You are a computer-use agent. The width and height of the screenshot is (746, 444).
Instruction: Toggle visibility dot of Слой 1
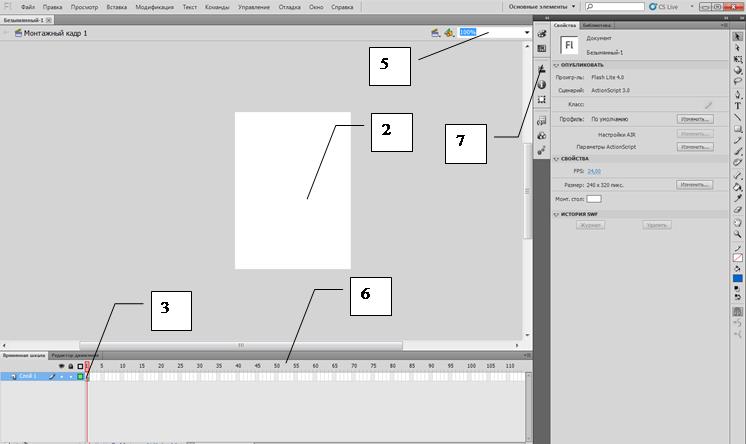click(x=61, y=376)
